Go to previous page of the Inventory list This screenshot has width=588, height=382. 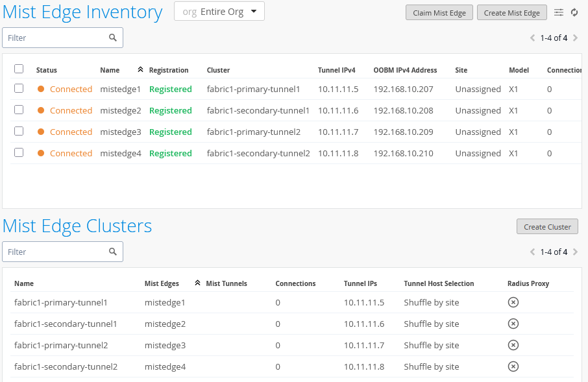533,38
